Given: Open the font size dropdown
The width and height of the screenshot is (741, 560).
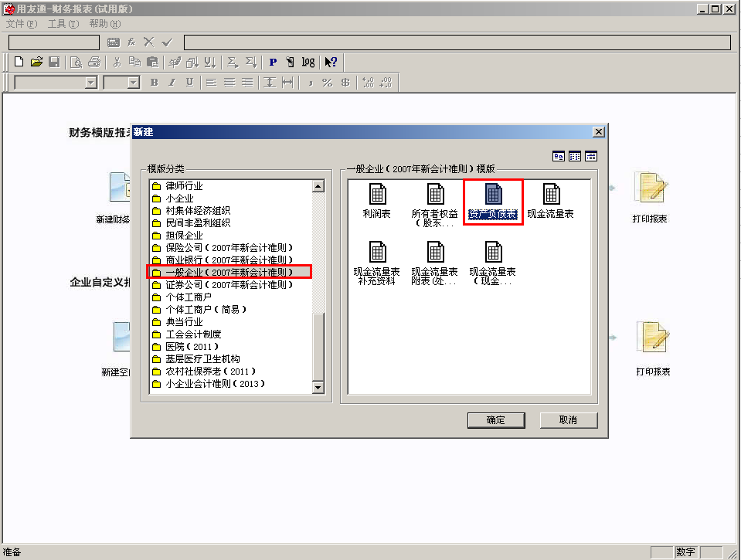Looking at the screenshot, I should 134,83.
